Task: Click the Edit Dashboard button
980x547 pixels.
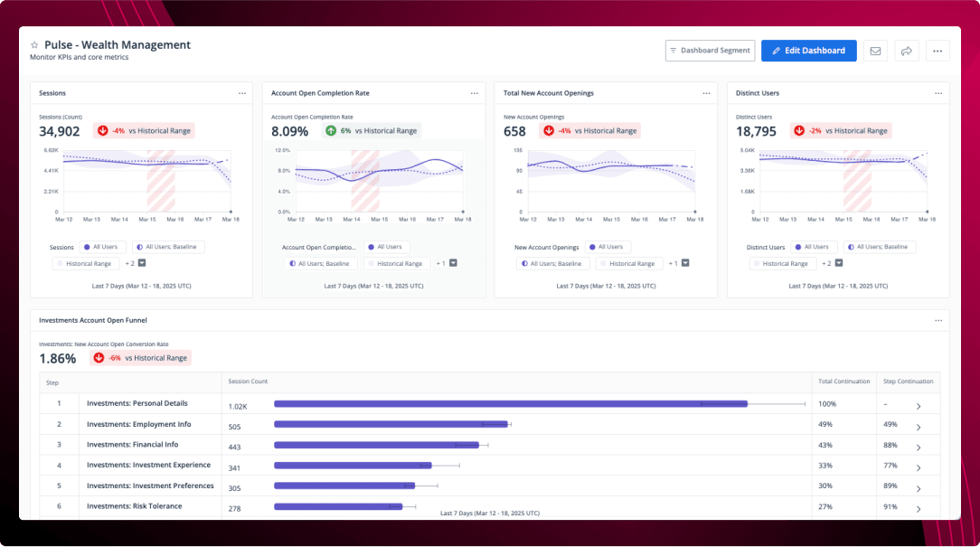Action: pos(808,51)
